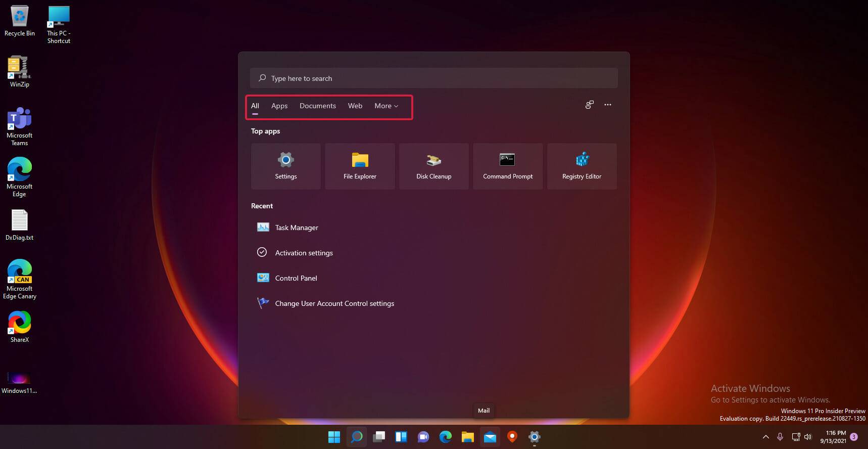
Task: Launch Microsoft Edge from taskbar
Action: coord(446,437)
